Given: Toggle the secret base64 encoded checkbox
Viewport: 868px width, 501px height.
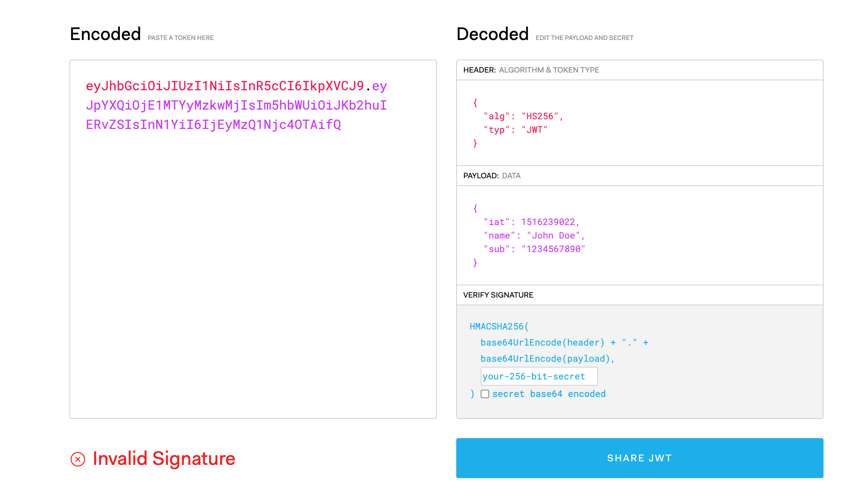Looking at the screenshot, I should point(485,394).
